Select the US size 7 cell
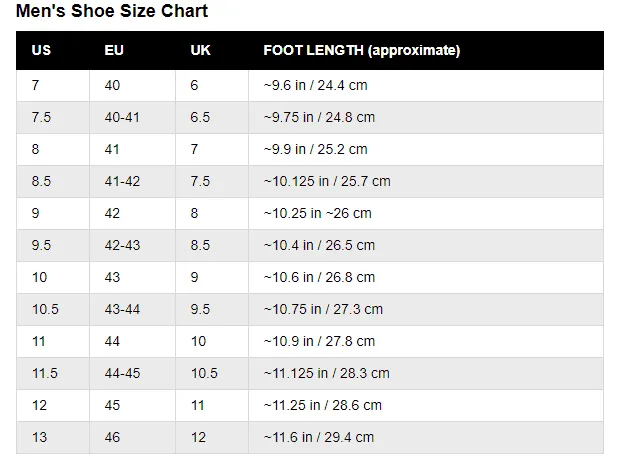Viewport: 619px width, 463px height. pyautogui.click(x=36, y=86)
